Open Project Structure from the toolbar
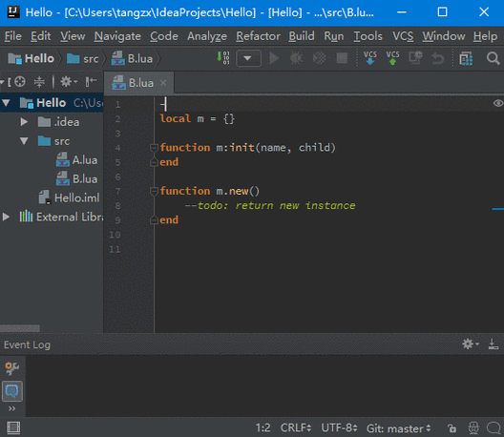This screenshot has width=504, height=437. click(466, 59)
